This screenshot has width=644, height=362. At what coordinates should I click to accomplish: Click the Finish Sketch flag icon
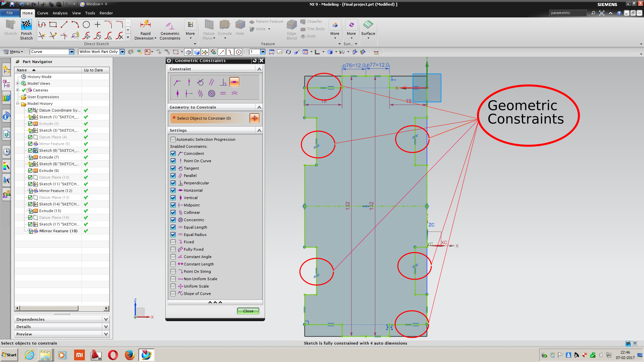pos(26,25)
